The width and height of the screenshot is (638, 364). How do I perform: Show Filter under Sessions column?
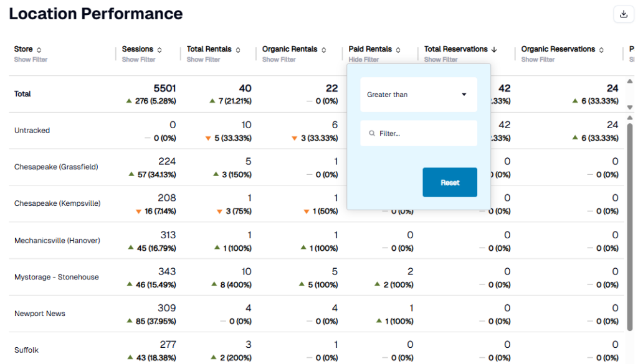[139, 60]
